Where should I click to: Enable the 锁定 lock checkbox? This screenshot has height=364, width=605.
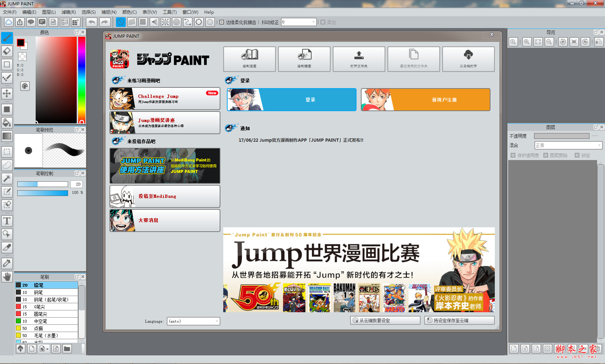point(577,155)
